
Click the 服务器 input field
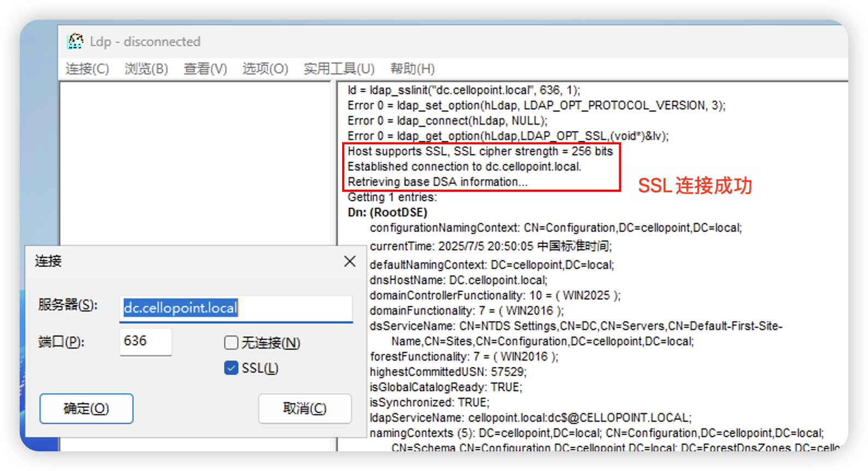tap(236, 308)
